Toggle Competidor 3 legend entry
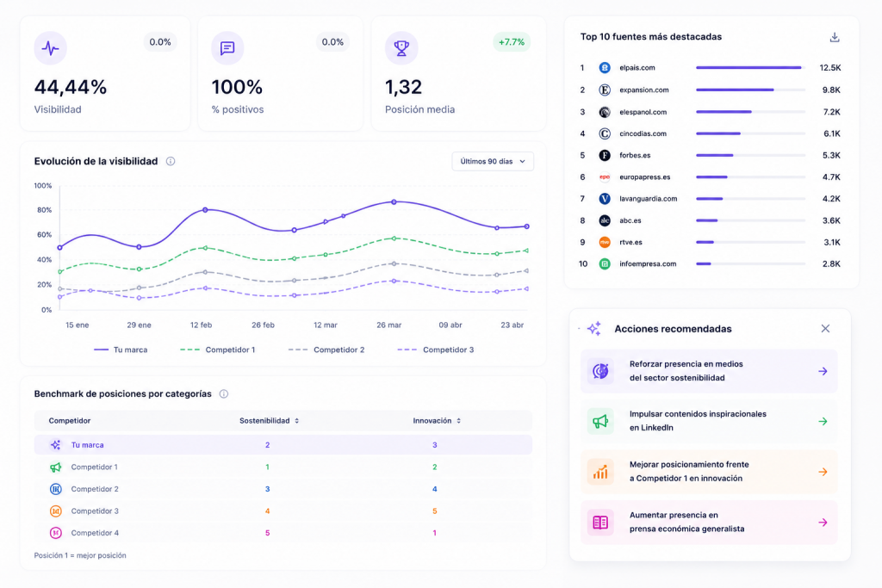The image size is (882, 588). click(436, 350)
